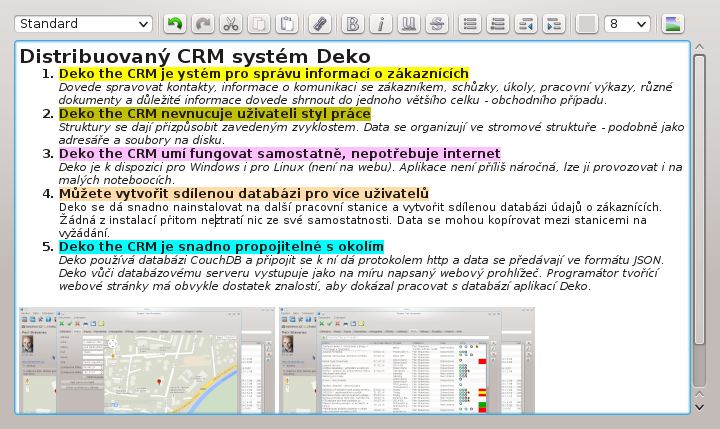Screen dimensions: 720x429
Task: Insert an image via the picture icon
Action: pyautogui.click(x=673, y=24)
